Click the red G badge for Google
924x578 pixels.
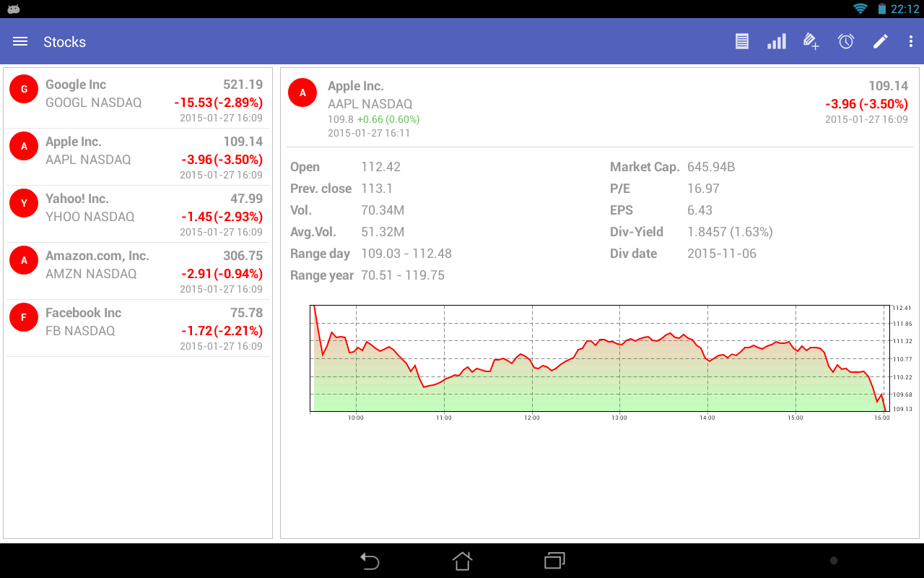pos(23,88)
